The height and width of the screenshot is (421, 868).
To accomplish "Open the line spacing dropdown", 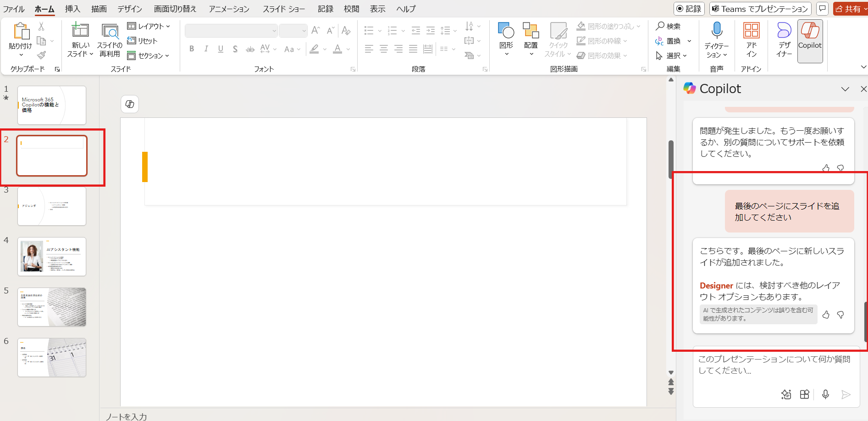I will click(x=448, y=31).
